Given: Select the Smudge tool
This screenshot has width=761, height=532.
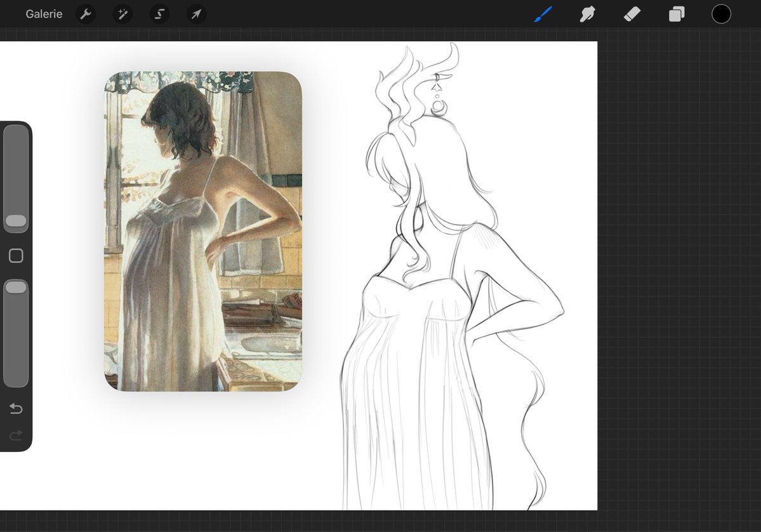Looking at the screenshot, I should pos(587,14).
